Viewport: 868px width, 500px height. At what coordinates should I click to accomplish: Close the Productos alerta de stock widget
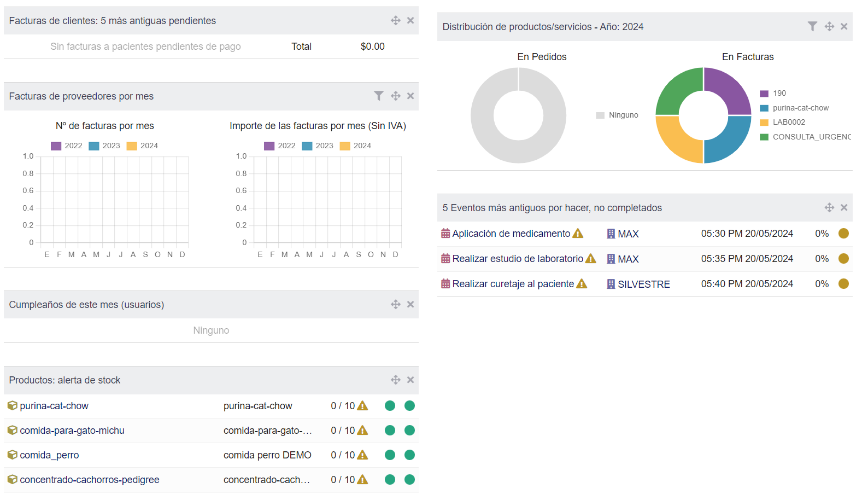coord(410,380)
